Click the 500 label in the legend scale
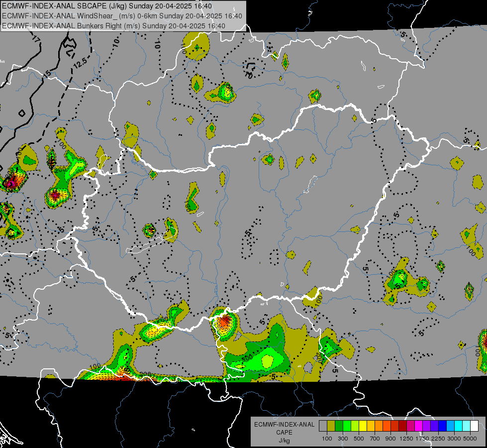 pyautogui.click(x=359, y=439)
